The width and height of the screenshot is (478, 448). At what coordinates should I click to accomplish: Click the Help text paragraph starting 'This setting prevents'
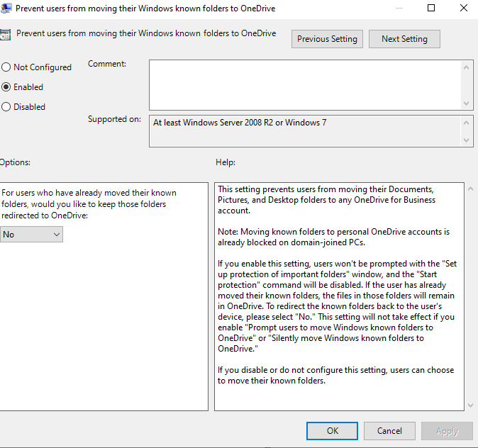pyautogui.click(x=326, y=200)
